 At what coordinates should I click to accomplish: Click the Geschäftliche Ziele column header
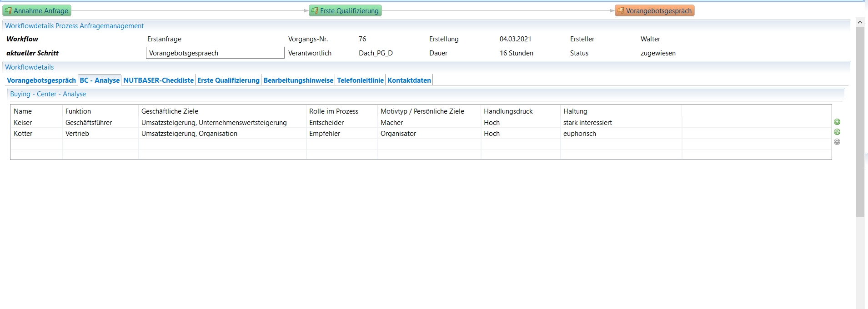pos(222,111)
